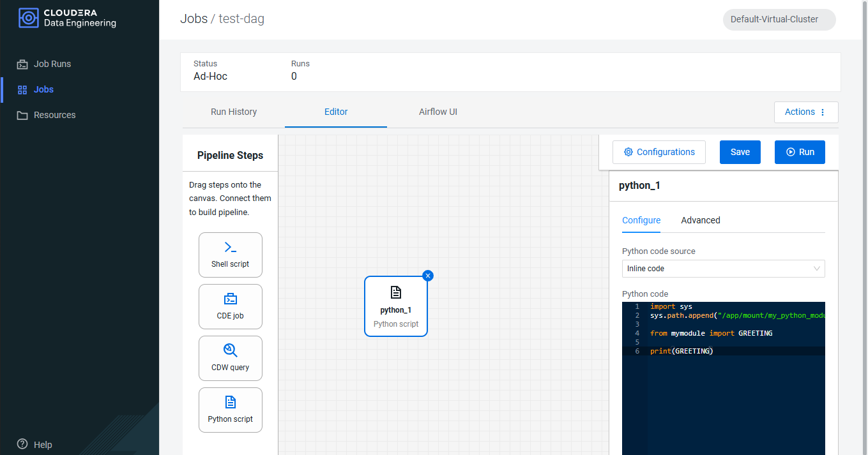
Task: Open Job Runs from the sidebar
Action: point(51,64)
